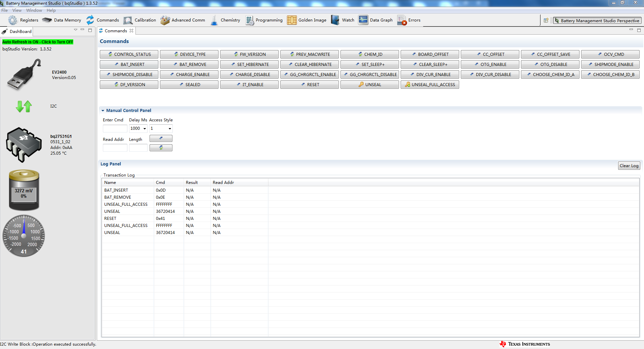Click the CHEM_ID command button
This screenshot has height=349, width=644.
pos(370,54)
